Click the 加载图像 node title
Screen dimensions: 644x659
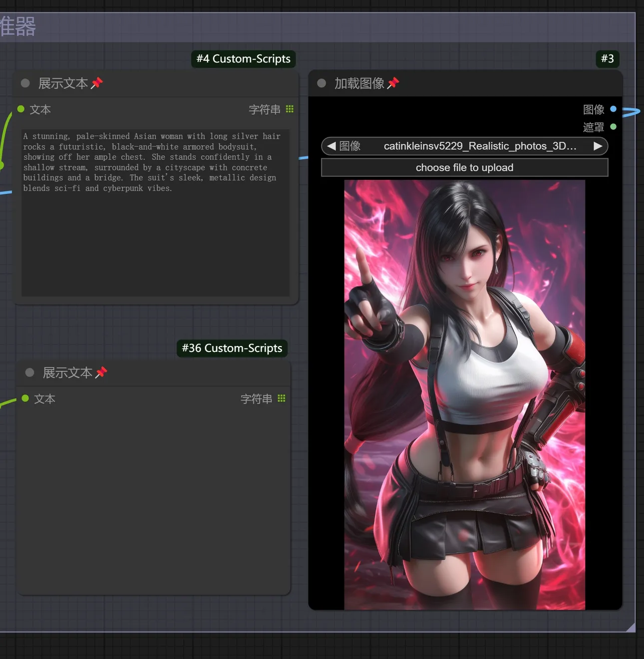(359, 83)
